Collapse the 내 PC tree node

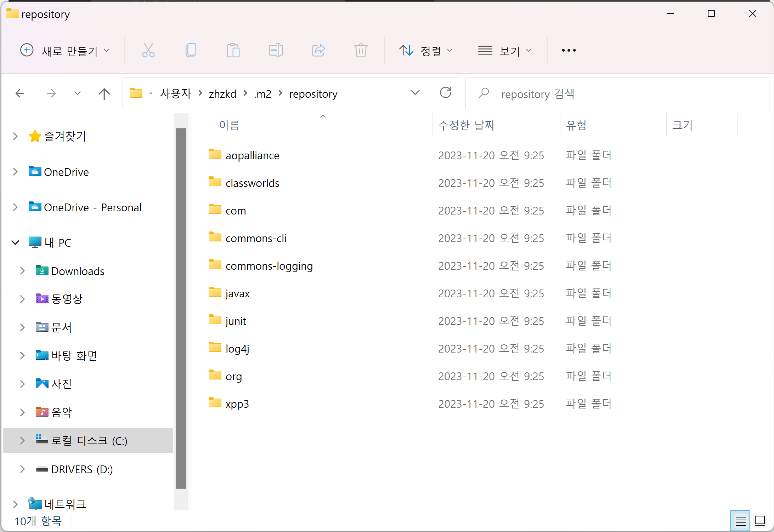15,242
